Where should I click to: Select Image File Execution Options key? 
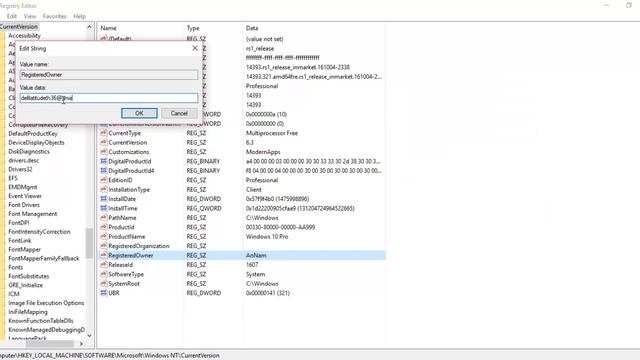[x=46, y=303]
